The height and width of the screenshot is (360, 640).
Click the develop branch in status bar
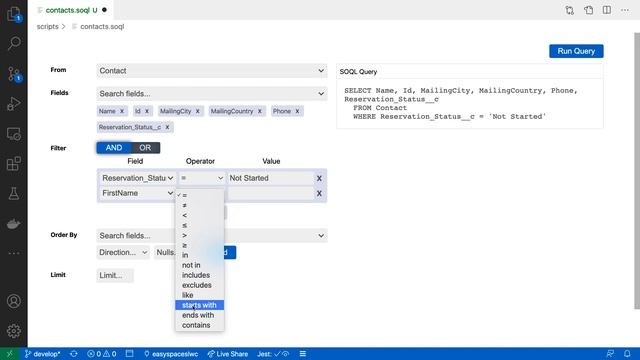click(42, 354)
